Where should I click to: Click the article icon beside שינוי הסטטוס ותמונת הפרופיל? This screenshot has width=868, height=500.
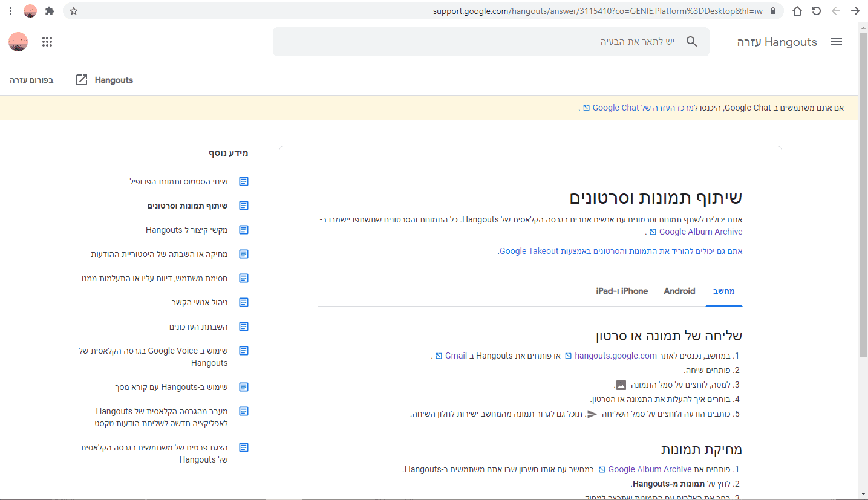tap(244, 181)
